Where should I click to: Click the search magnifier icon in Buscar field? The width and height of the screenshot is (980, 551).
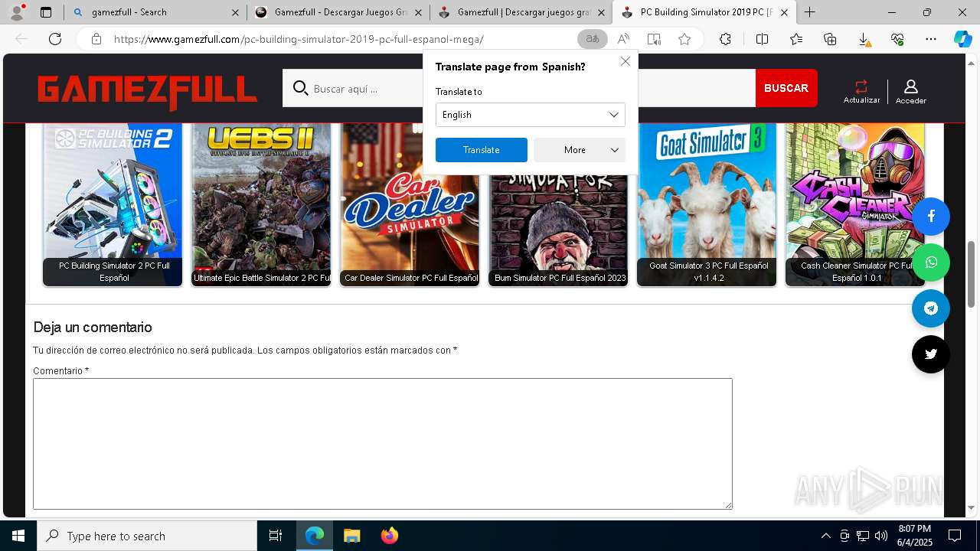300,88
